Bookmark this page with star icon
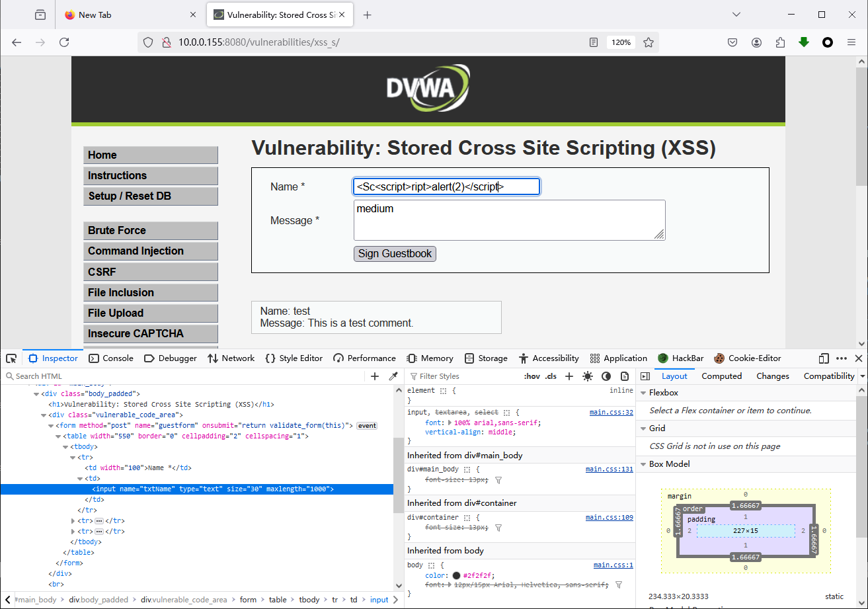Viewport: 868px width, 609px height. tap(649, 42)
